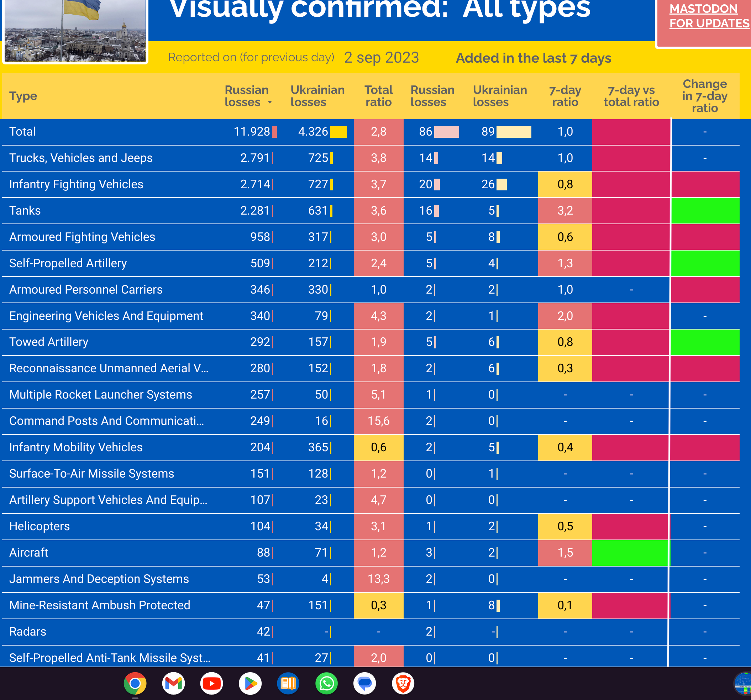This screenshot has width=751, height=700.
Task: Click the green Tanks change cell
Action: [x=705, y=210]
